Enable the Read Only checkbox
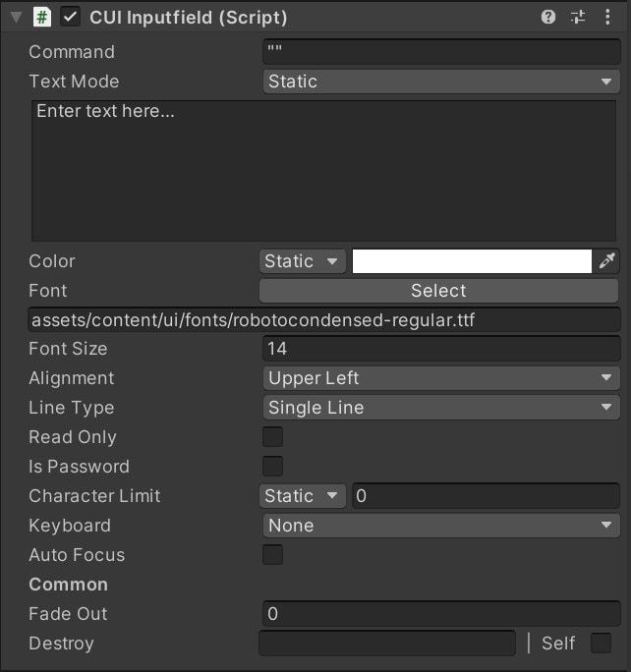The width and height of the screenshot is (631, 672). (x=272, y=437)
